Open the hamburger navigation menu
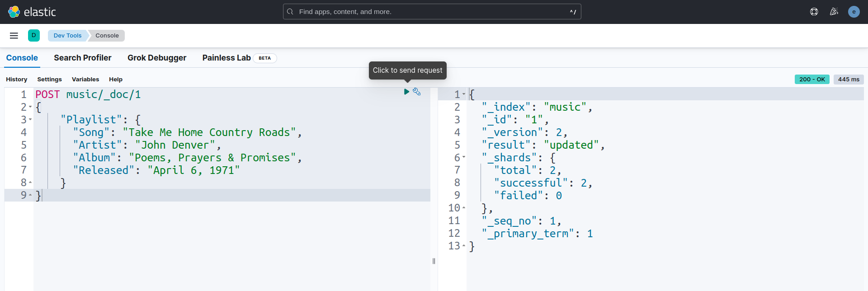The height and width of the screenshot is (291, 868). (x=14, y=36)
